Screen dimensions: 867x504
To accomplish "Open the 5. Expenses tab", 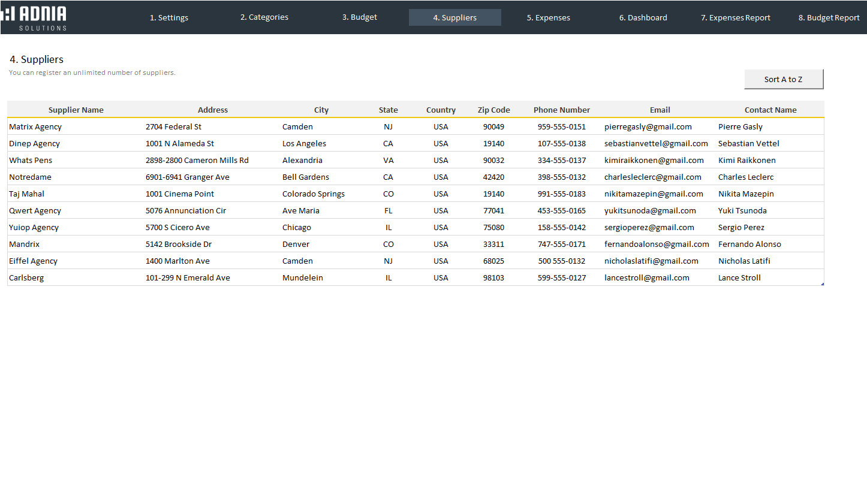I will click(x=549, y=17).
